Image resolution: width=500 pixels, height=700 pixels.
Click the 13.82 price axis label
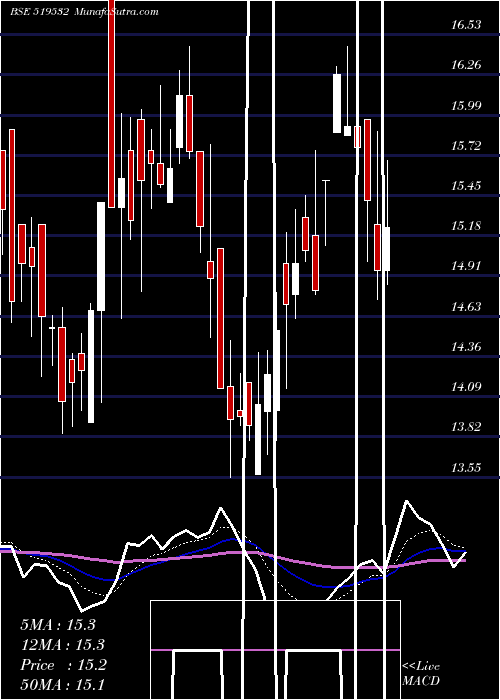466,427
